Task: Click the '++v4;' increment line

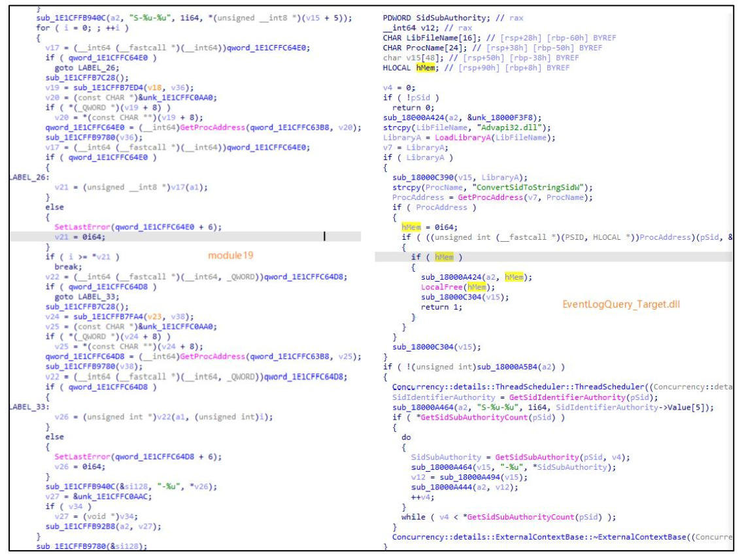Action: click(423, 497)
